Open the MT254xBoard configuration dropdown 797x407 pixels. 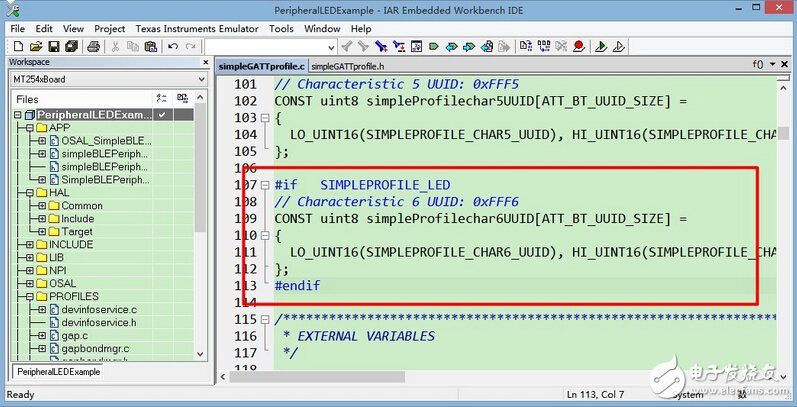click(201, 79)
